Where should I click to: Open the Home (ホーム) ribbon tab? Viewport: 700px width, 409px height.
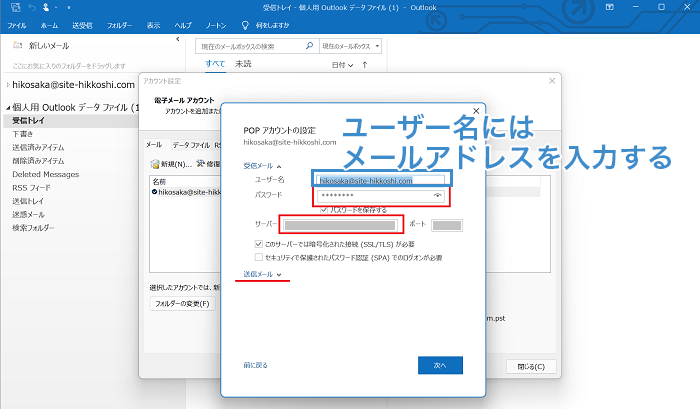[49, 25]
